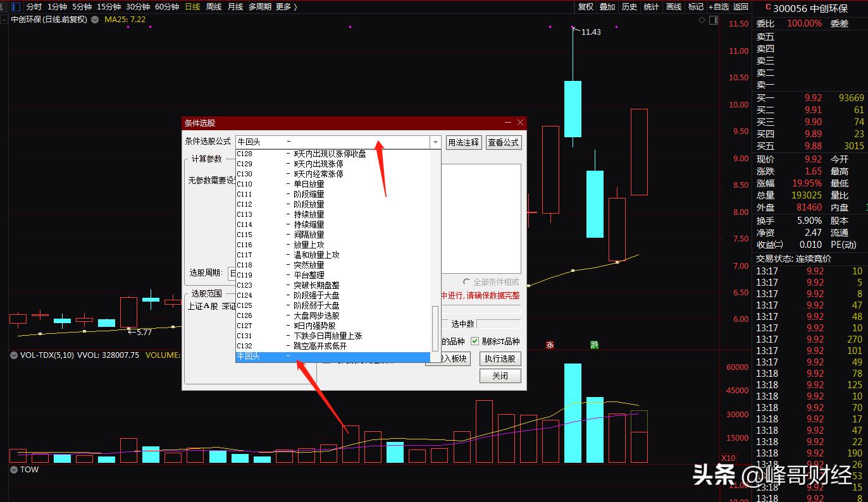Choose C132 跳空高开或低开
This screenshot has width=868, height=502.
tap(333, 346)
